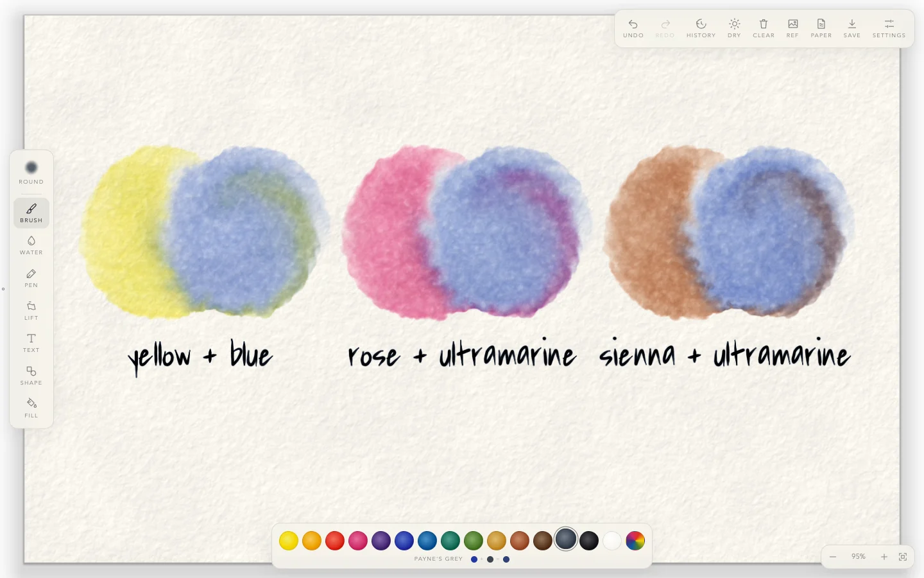
Task: Pick the white paint swatch
Action: click(612, 541)
